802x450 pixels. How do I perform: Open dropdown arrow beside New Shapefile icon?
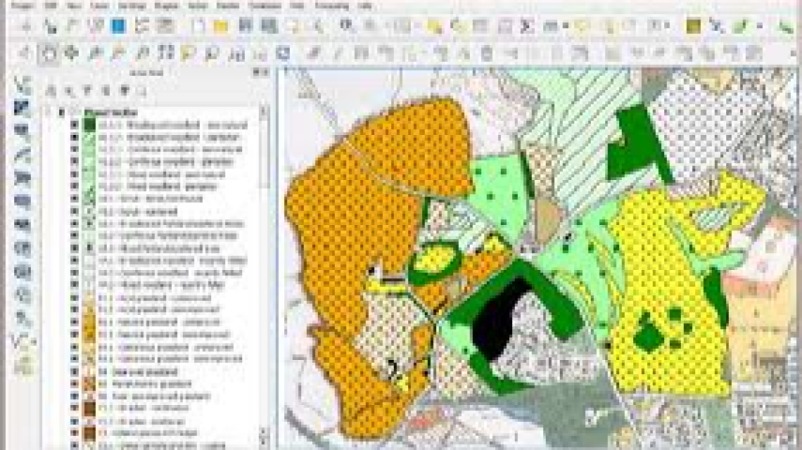(x=34, y=341)
